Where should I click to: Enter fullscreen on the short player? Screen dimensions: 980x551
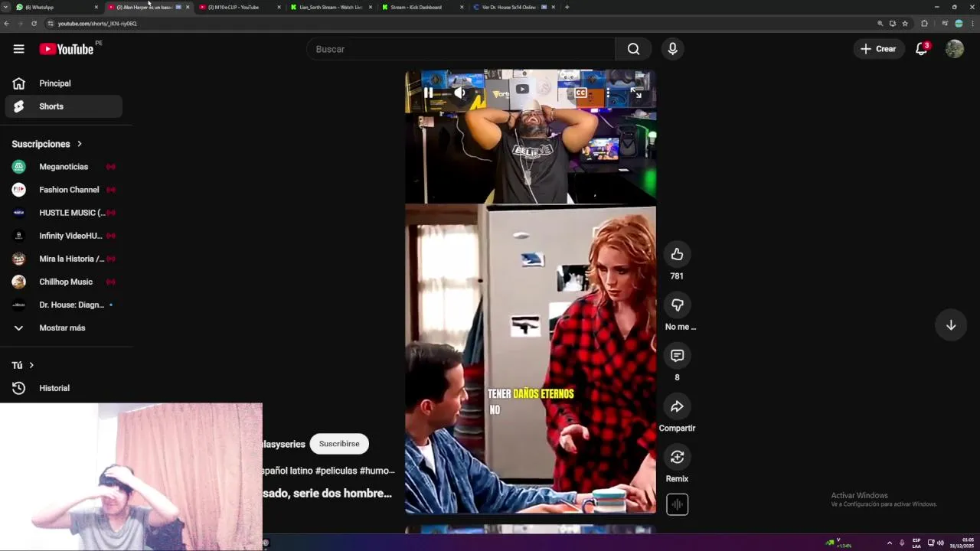635,93
